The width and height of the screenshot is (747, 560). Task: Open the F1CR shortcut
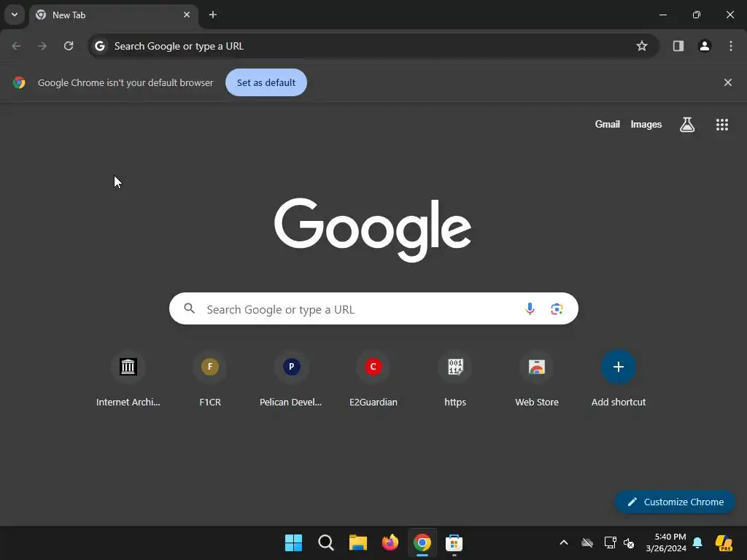[210, 379]
